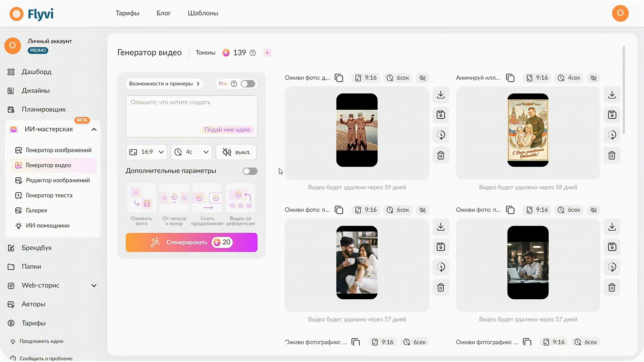This screenshot has height=362, width=644.
Task: Click the "Подай мне идею" link
Action: point(227,130)
